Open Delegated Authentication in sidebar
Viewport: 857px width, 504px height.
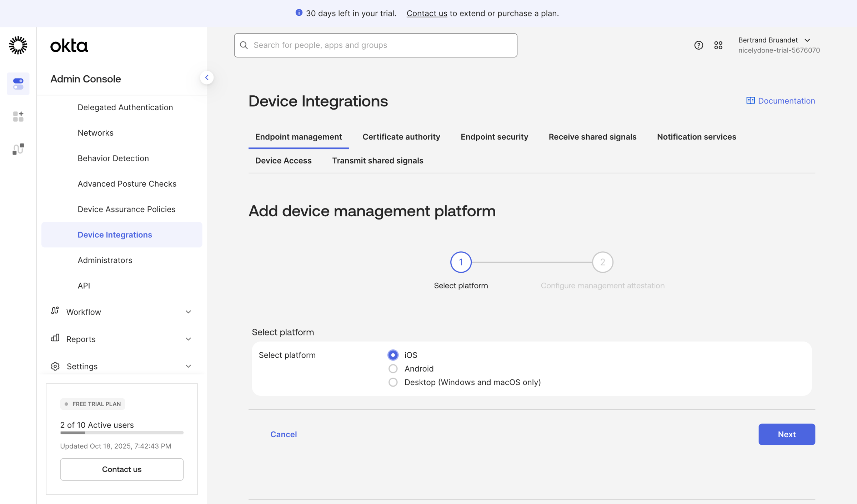(x=125, y=107)
